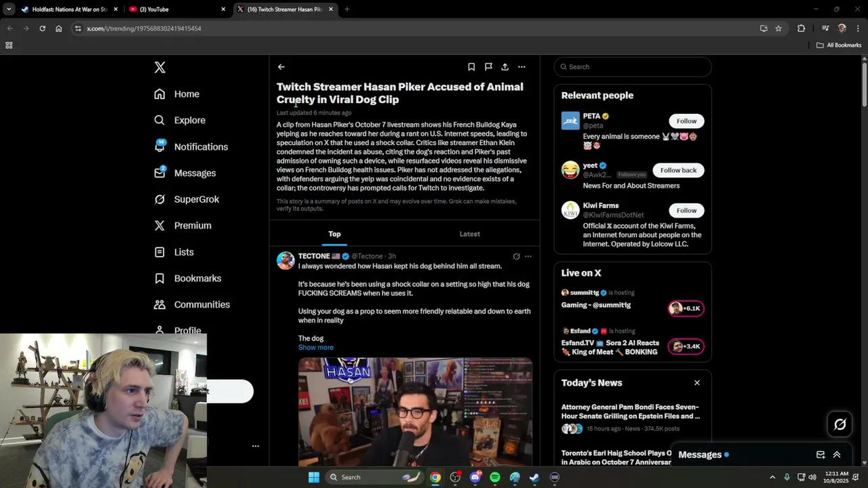Open Communities in the sidebar
The width and height of the screenshot is (868, 488).
(191, 305)
